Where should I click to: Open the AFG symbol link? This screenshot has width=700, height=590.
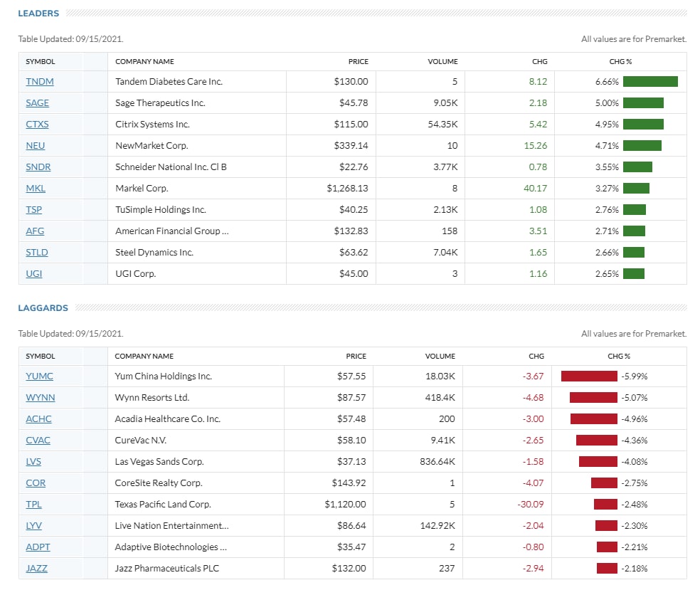35,231
